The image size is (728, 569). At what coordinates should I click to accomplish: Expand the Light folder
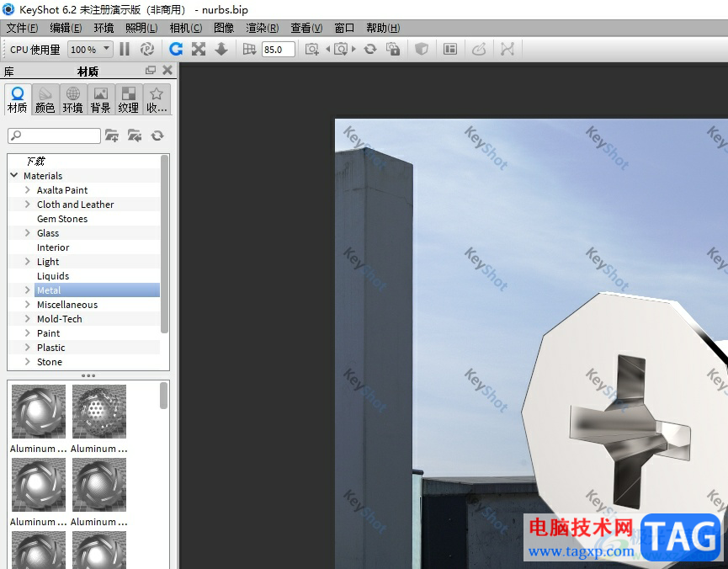28,262
